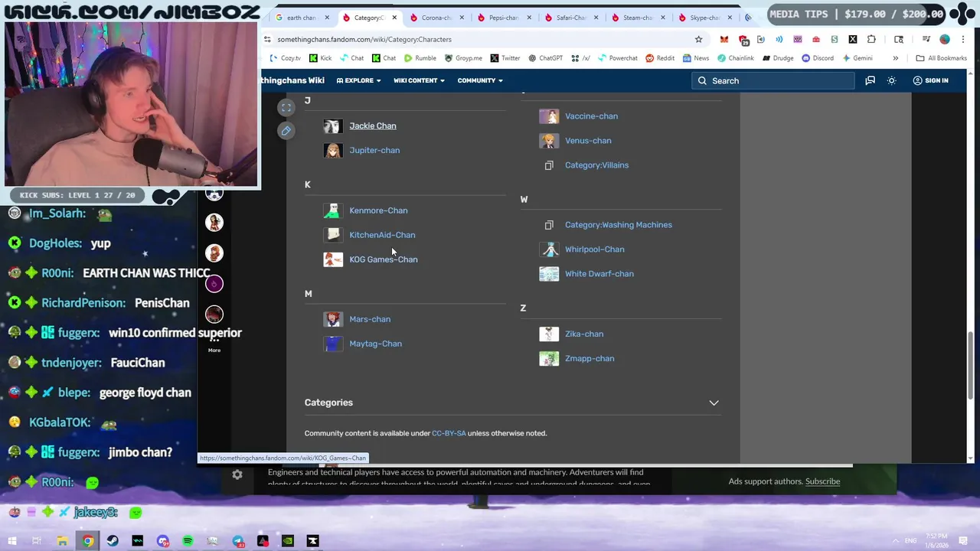The image size is (980, 551).
Task: Open the White Dwarf-chan link
Action: (x=599, y=274)
